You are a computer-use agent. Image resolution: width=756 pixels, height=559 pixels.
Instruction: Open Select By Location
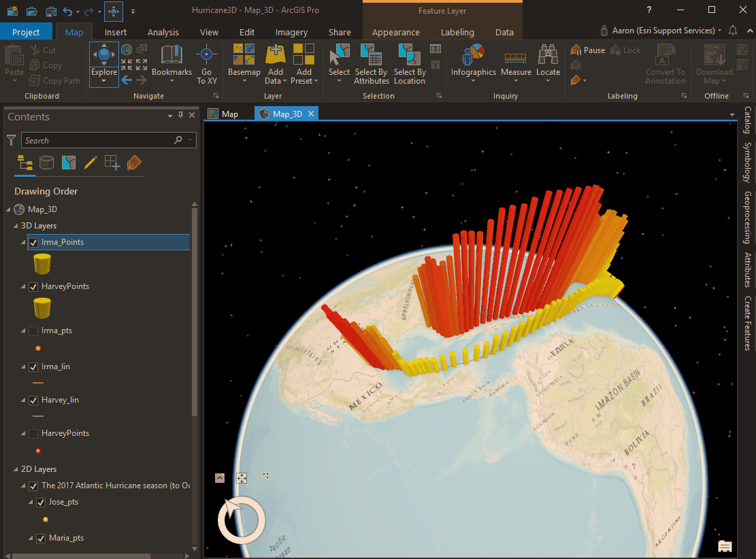pyautogui.click(x=410, y=64)
